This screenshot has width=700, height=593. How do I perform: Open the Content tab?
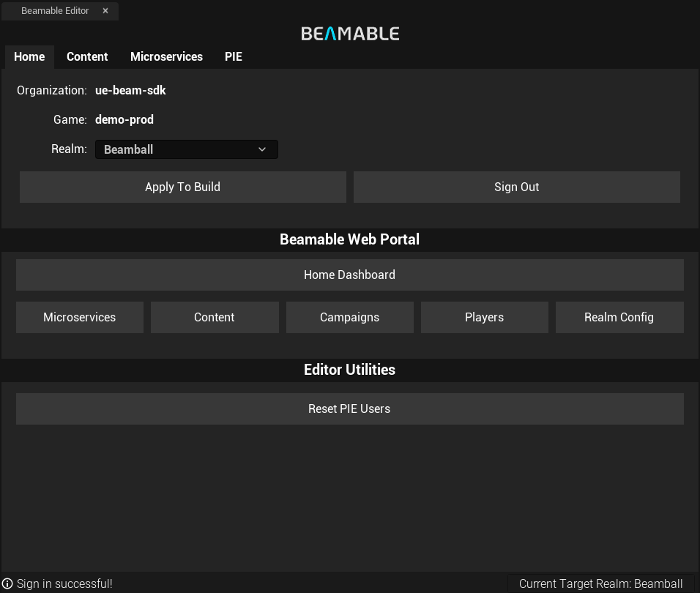point(87,56)
